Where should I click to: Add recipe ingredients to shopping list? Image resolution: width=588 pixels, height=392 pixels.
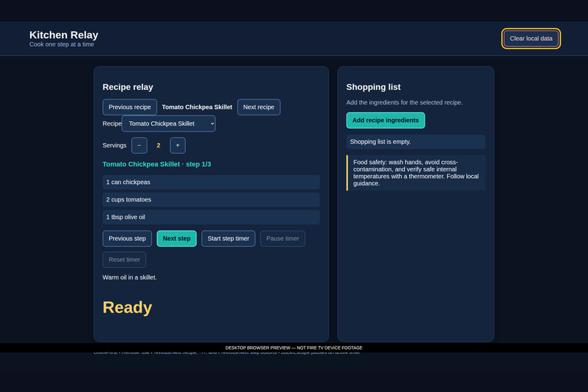385,120
